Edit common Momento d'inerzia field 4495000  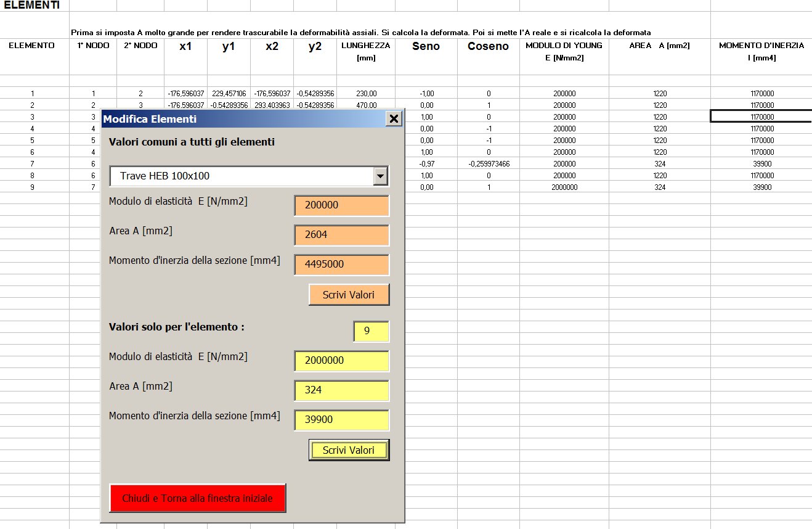coord(342,264)
